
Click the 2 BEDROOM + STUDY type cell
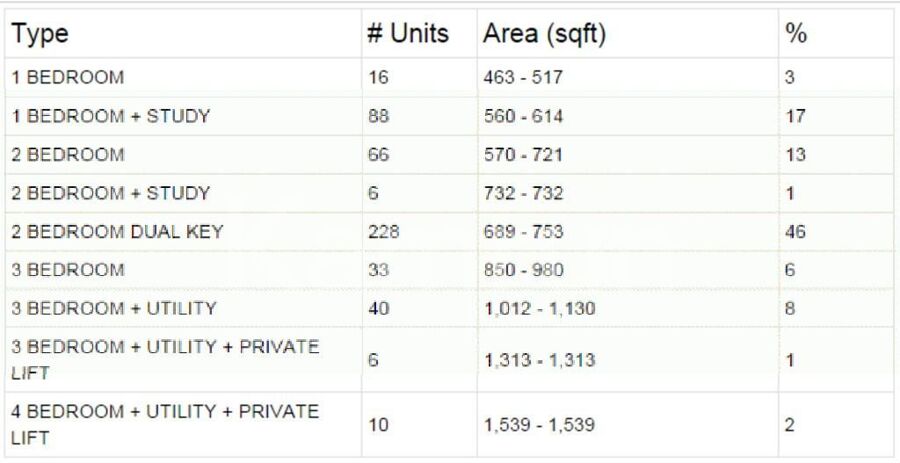(x=111, y=193)
